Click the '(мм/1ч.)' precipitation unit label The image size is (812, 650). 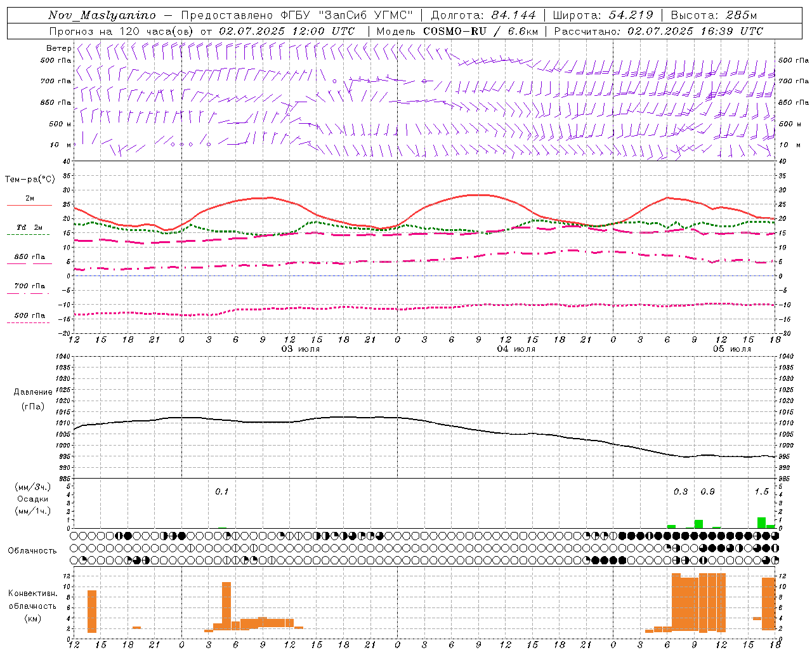[x=33, y=510]
